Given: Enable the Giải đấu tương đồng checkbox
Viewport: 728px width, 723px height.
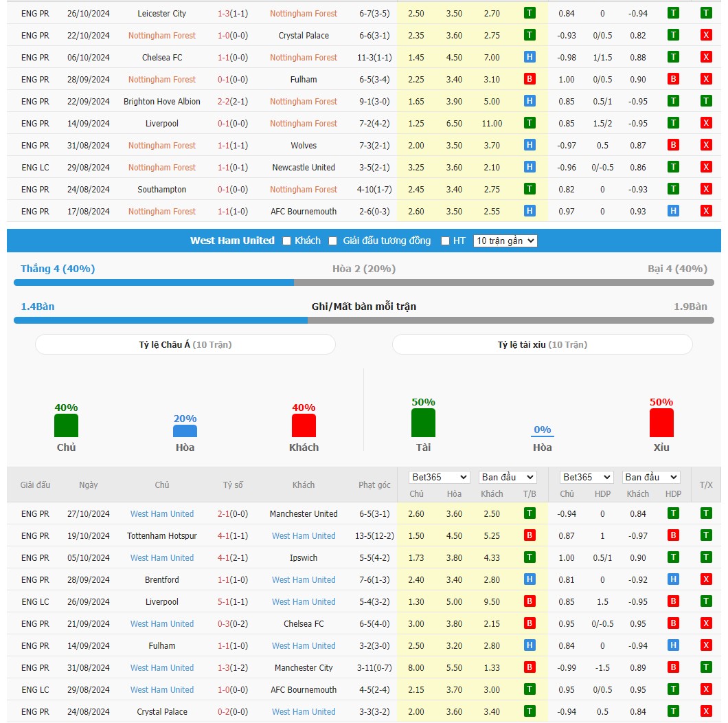Looking at the screenshot, I should click(x=332, y=241).
